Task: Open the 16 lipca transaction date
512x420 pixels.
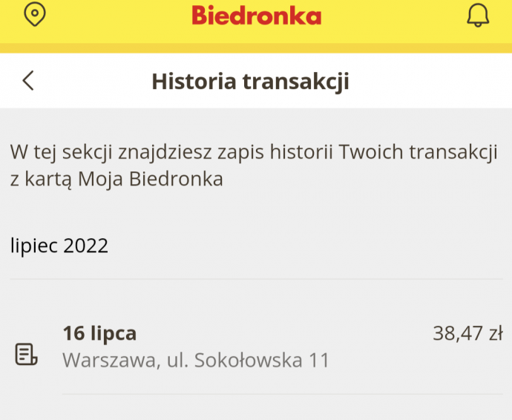Action: point(99,334)
